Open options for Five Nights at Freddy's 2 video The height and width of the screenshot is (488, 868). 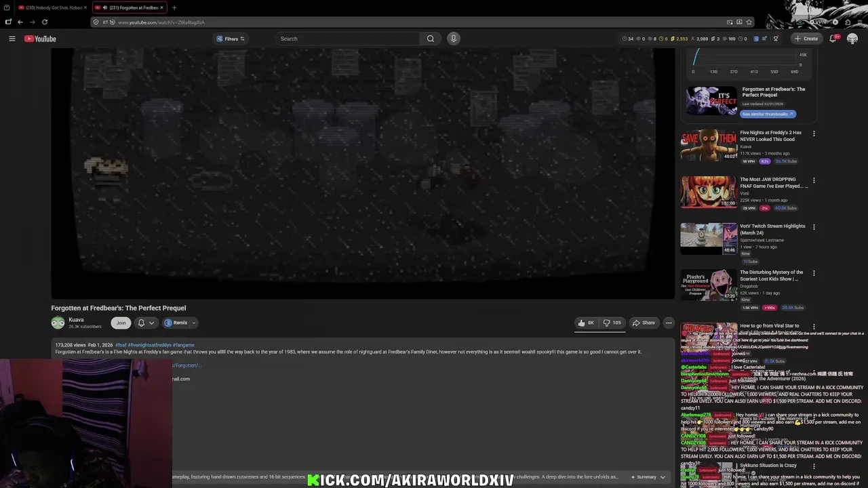tap(814, 134)
